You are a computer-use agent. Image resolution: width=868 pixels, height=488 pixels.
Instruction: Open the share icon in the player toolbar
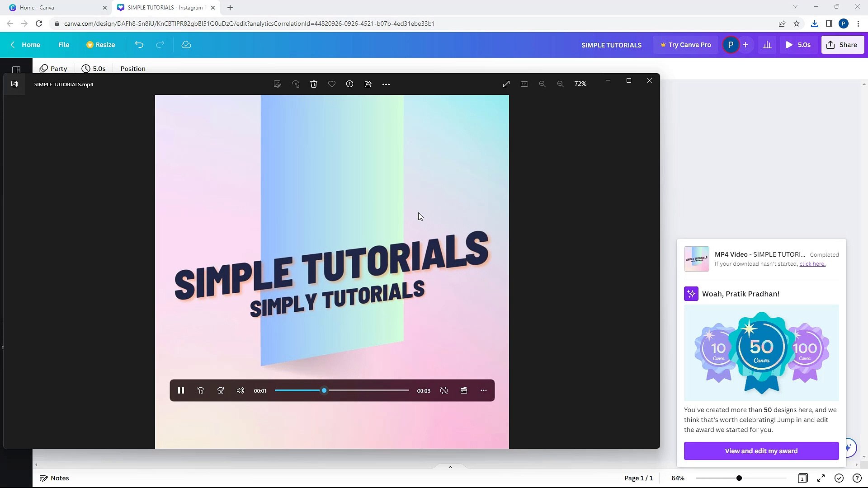(368, 84)
